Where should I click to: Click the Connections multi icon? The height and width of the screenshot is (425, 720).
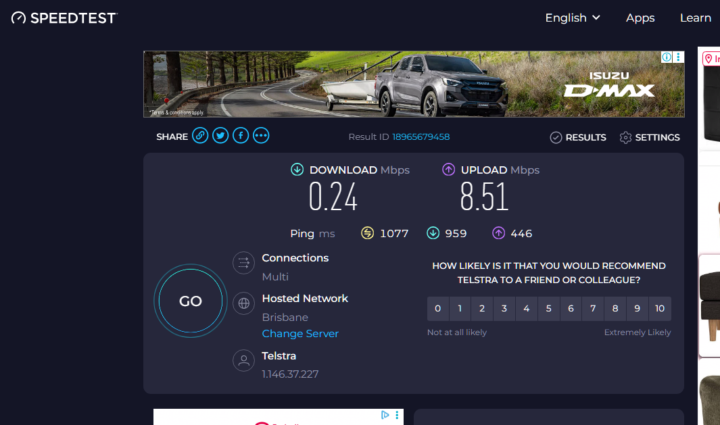(x=243, y=263)
